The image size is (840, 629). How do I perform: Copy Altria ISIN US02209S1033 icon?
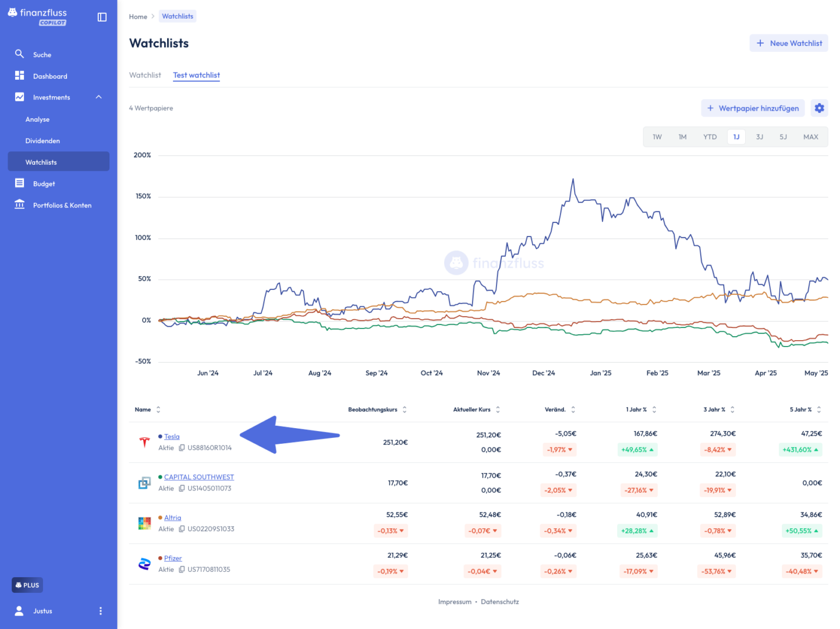(x=182, y=529)
